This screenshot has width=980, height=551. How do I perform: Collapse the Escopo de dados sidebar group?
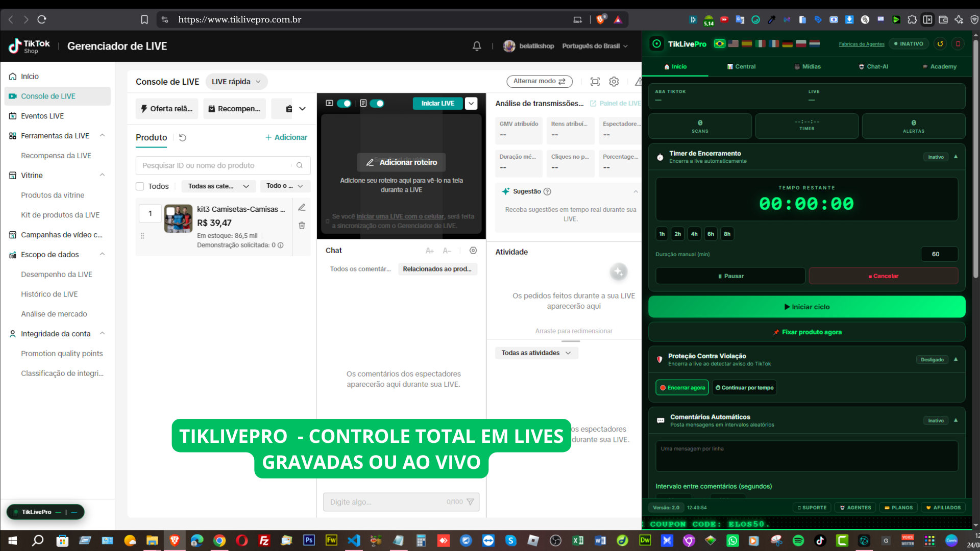tap(102, 255)
